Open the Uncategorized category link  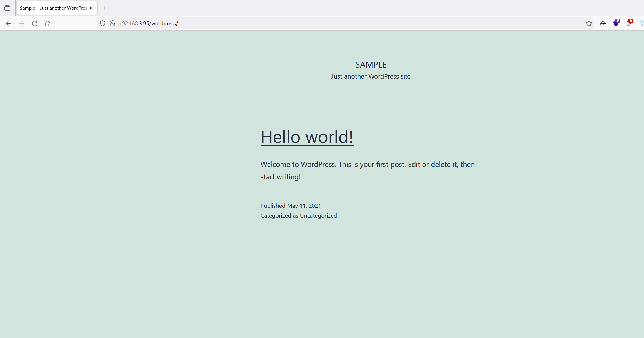coord(318,216)
